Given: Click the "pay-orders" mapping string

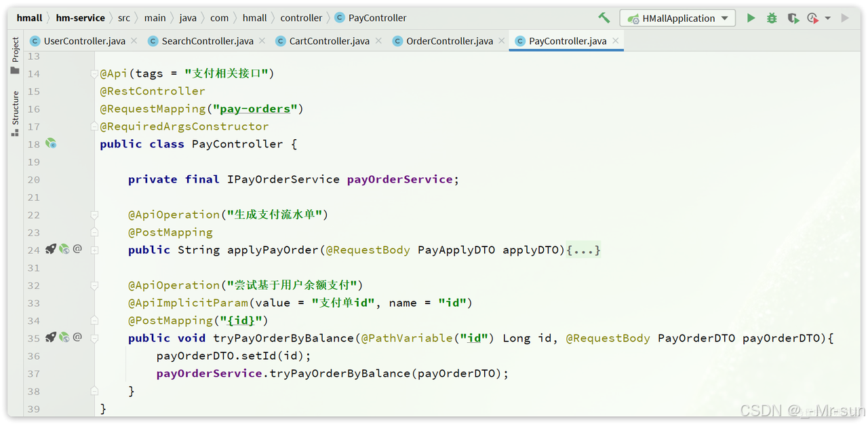Looking at the screenshot, I should pyautogui.click(x=255, y=109).
